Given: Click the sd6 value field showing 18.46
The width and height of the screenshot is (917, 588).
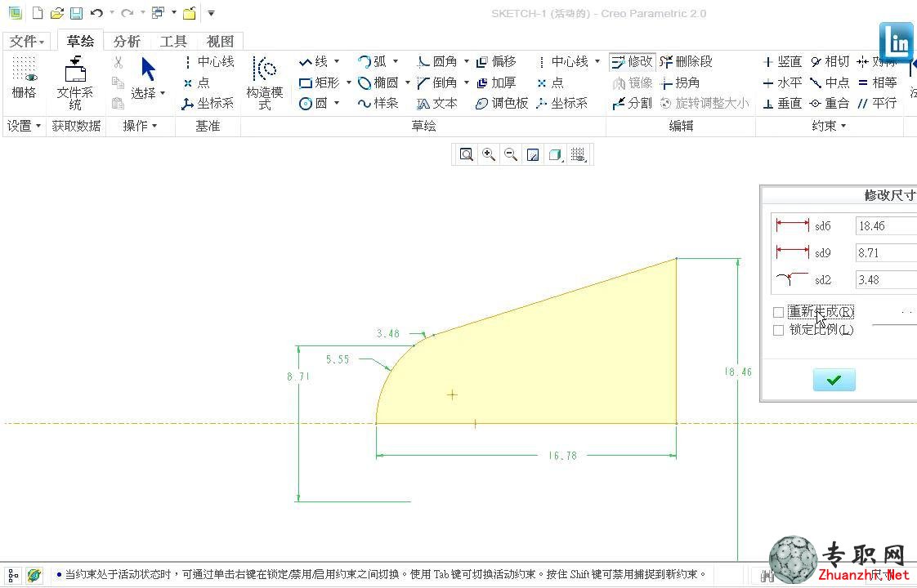Looking at the screenshot, I should coord(886,226).
